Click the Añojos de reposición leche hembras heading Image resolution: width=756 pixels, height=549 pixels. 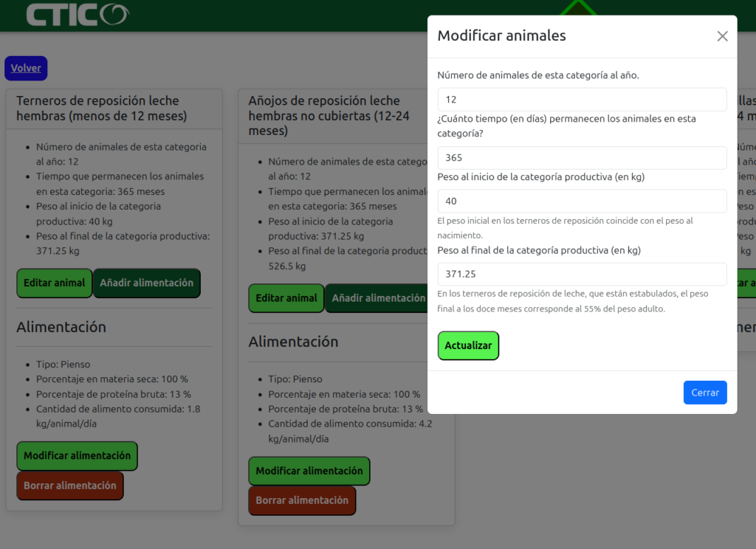[x=329, y=116]
